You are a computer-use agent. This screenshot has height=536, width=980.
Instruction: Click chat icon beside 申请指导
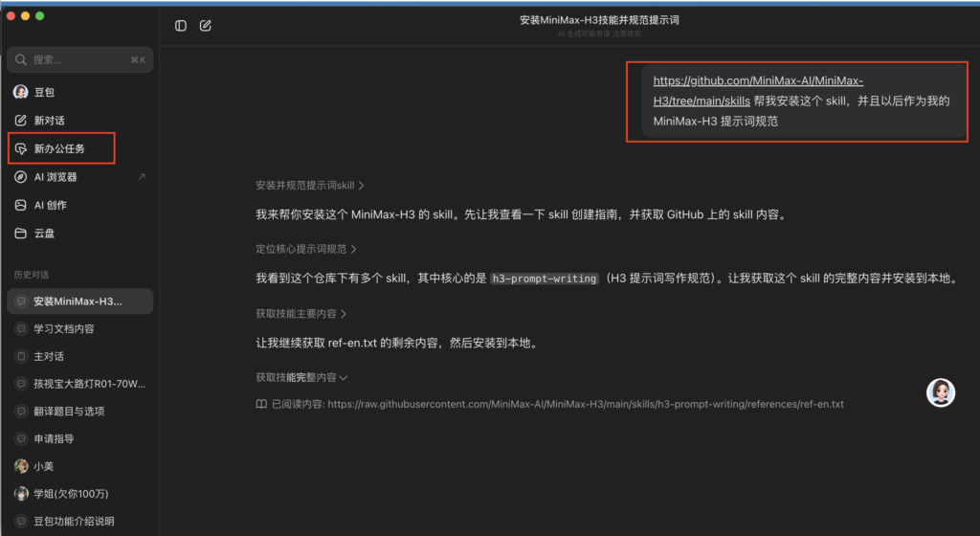point(21,438)
